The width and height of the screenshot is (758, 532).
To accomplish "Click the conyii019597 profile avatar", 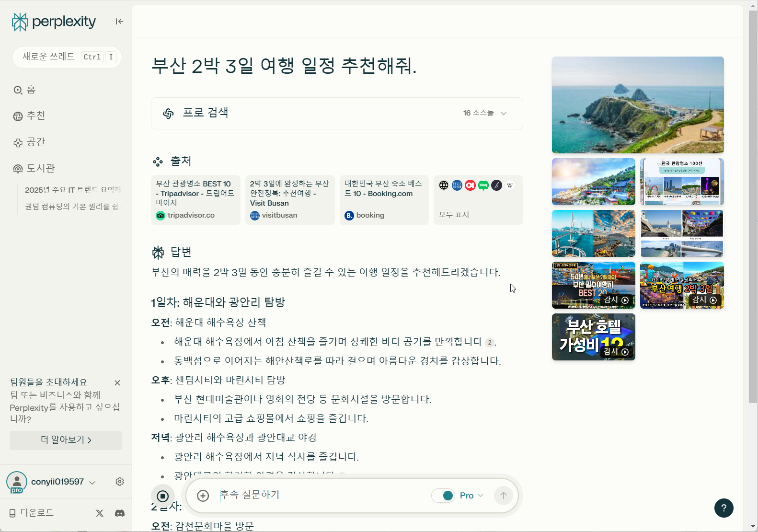I will tap(17, 482).
